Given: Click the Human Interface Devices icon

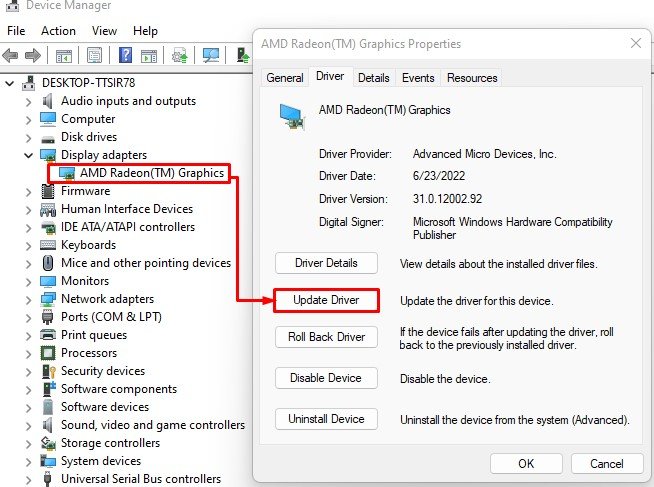Looking at the screenshot, I should coord(48,209).
